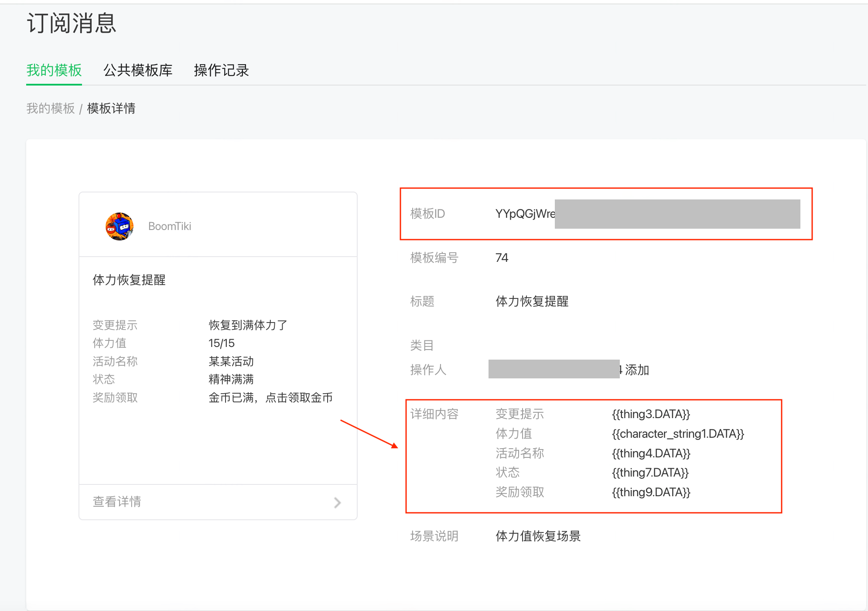Open the 操作记录 tab
This screenshot has height=611, width=868.
tap(222, 70)
